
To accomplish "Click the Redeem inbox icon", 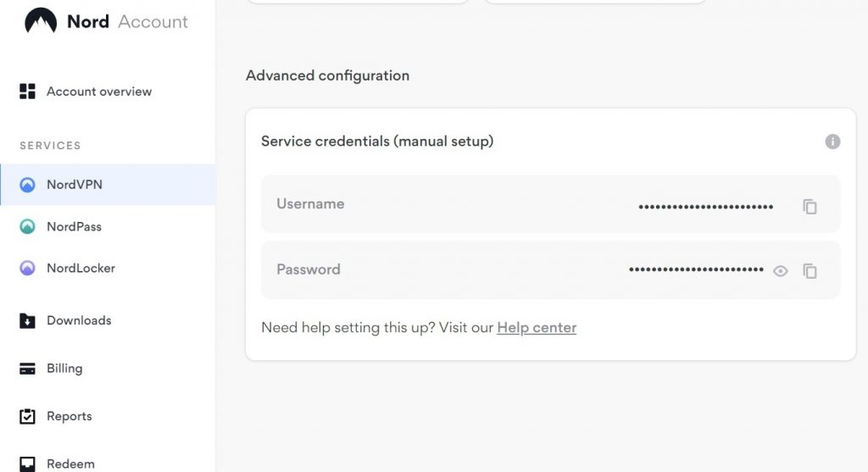I will pyautogui.click(x=27, y=464).
